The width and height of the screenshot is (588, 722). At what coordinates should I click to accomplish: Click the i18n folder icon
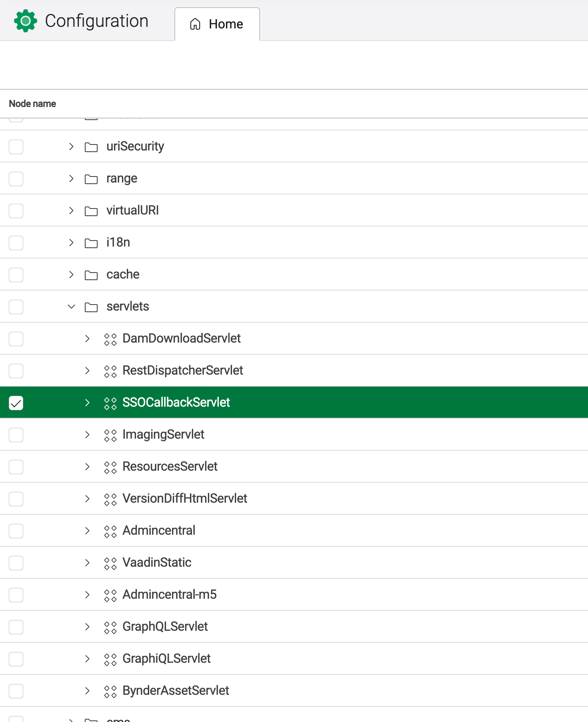coord(91,243)
